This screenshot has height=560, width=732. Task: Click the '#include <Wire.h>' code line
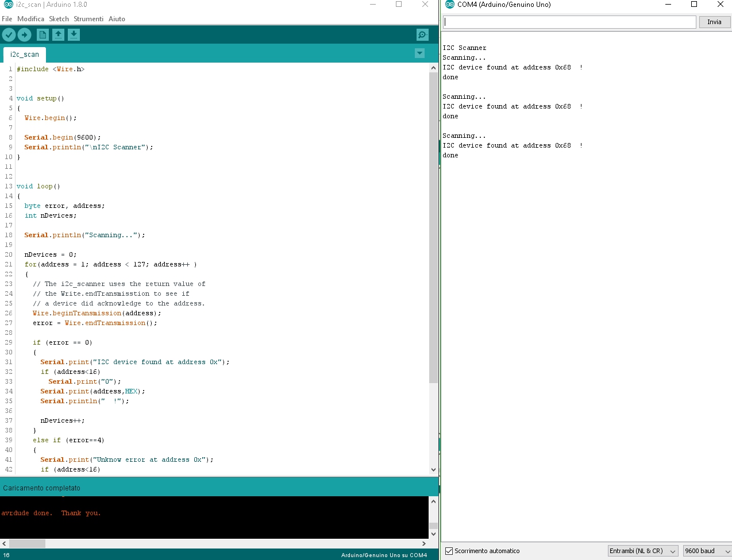51,69
